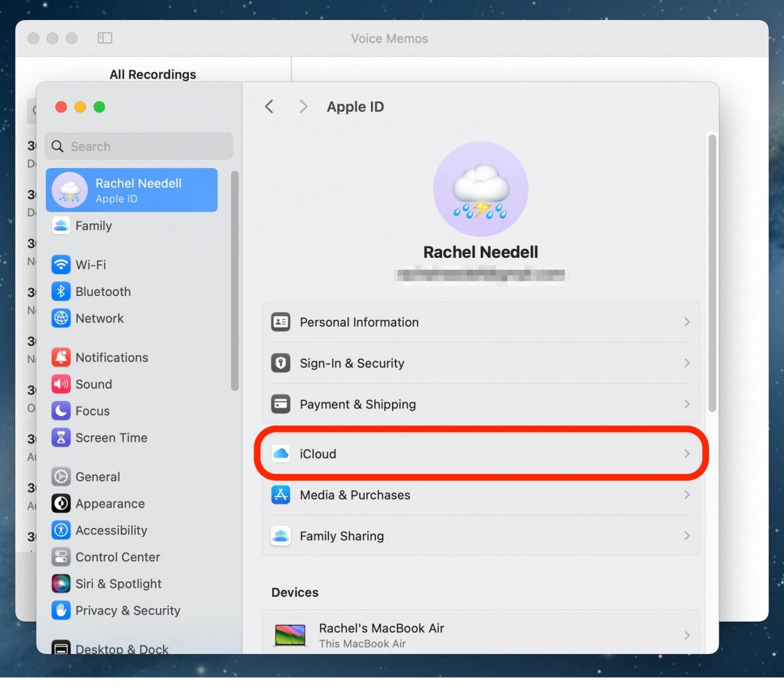
Task: Click the Search settings field
Action: [139, 146]
